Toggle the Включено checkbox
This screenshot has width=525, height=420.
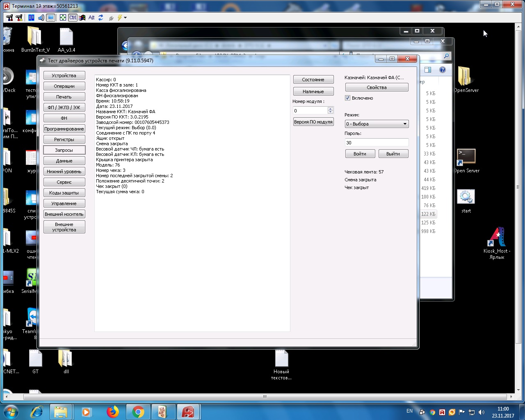[x=347, y=98]
